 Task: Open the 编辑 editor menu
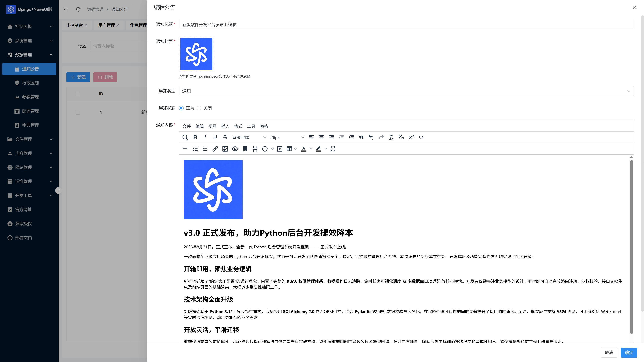[x=200, y=126]
